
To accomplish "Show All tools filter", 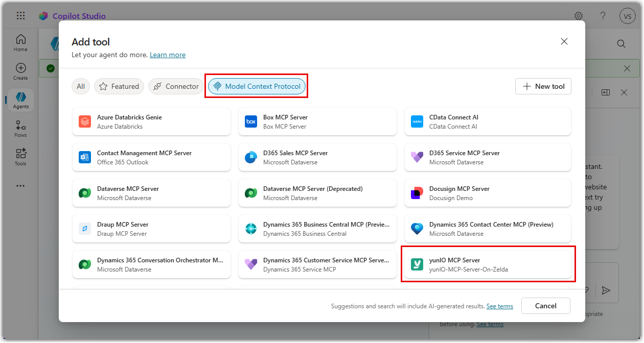I will coord(81,86).
